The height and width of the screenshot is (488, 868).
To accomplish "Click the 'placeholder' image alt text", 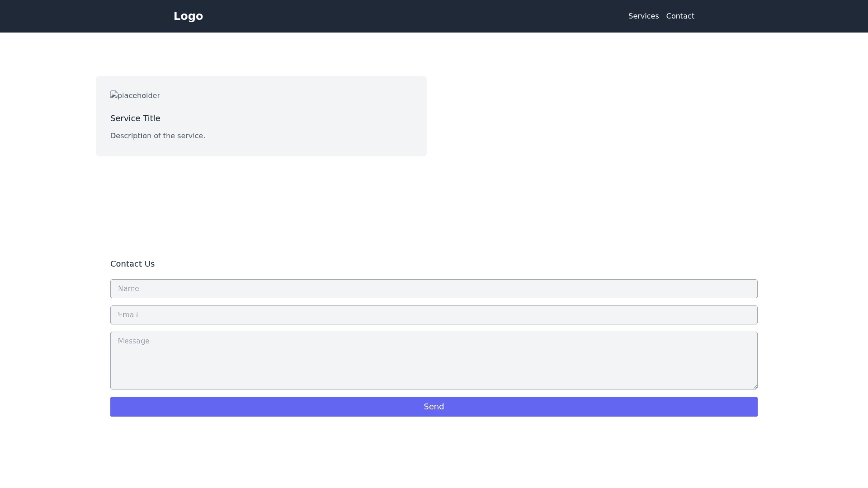I will pos(139,96).
